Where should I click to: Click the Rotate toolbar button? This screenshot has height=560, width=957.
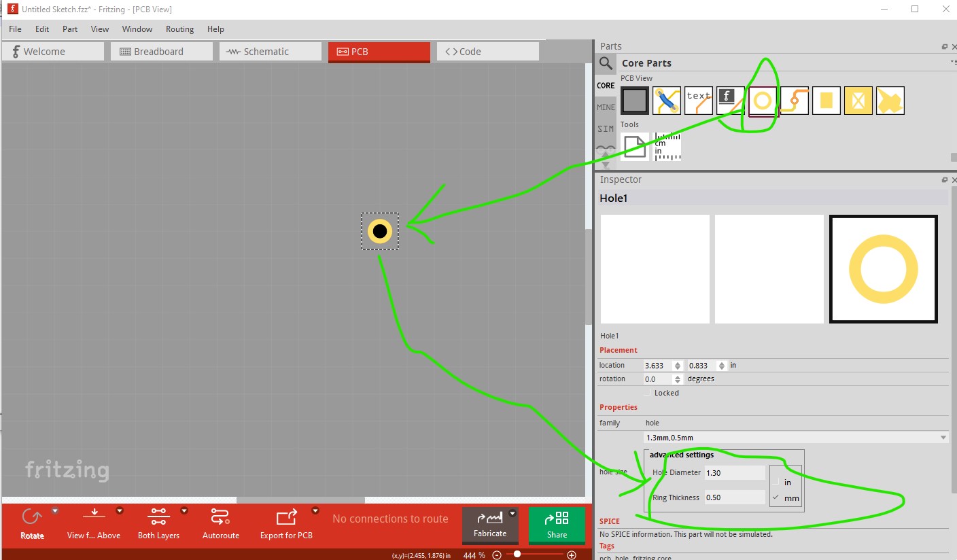pos(32,523)
